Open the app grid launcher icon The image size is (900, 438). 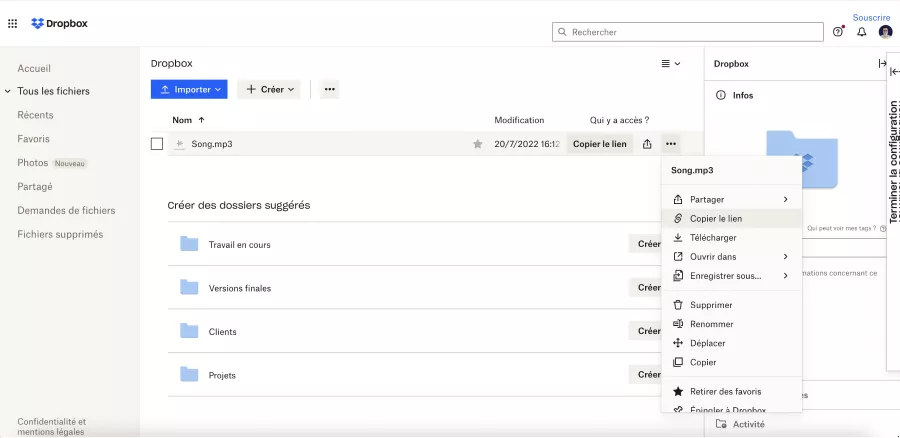pyautogui.click(x=12, y=24)
